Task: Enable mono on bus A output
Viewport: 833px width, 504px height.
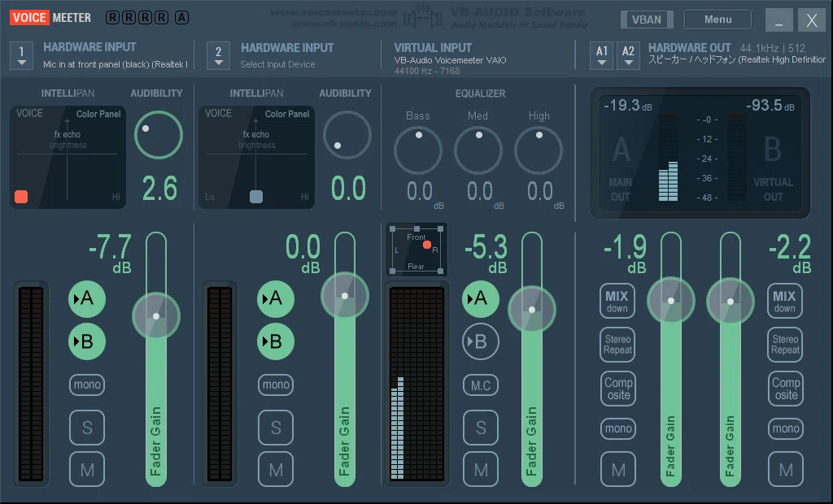Action: coord(618,428)
